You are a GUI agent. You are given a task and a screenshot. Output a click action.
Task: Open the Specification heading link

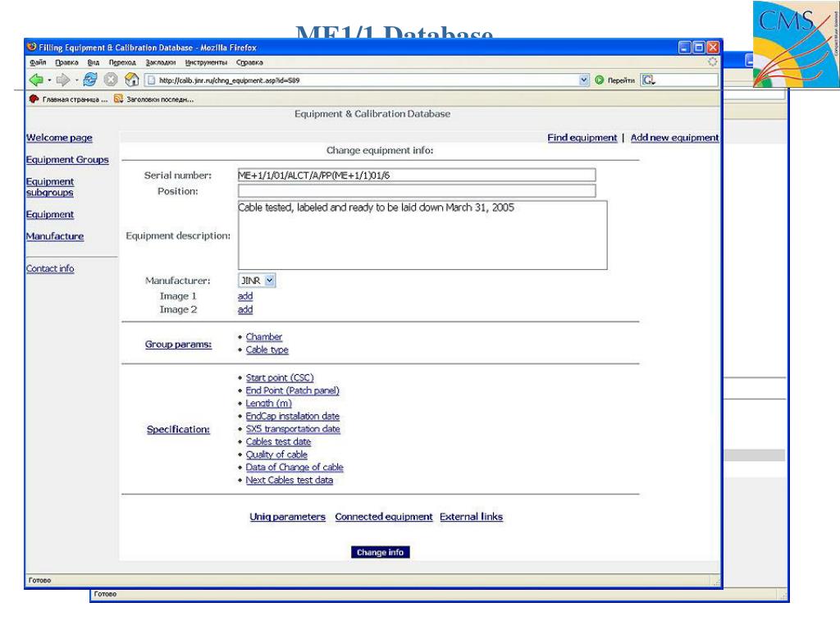pos(178,429)
